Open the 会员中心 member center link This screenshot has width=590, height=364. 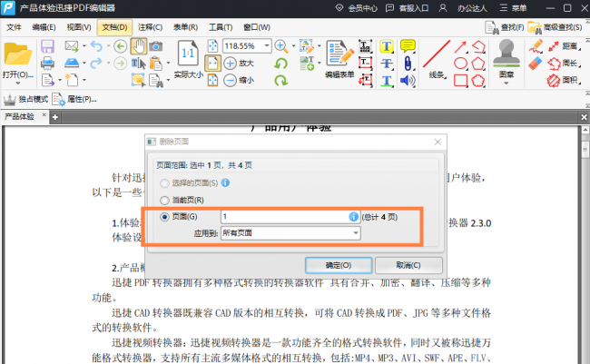pos(357,8)
